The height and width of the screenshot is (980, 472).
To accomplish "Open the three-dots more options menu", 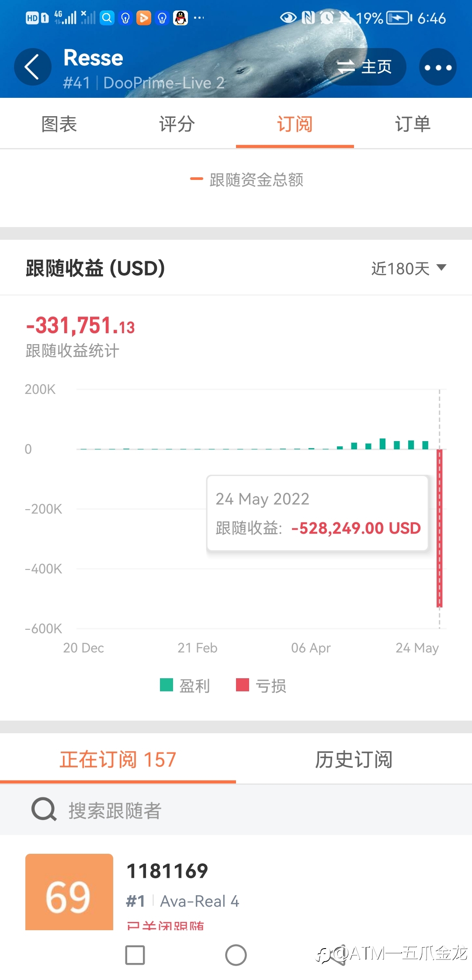I will tap(437, 67).
